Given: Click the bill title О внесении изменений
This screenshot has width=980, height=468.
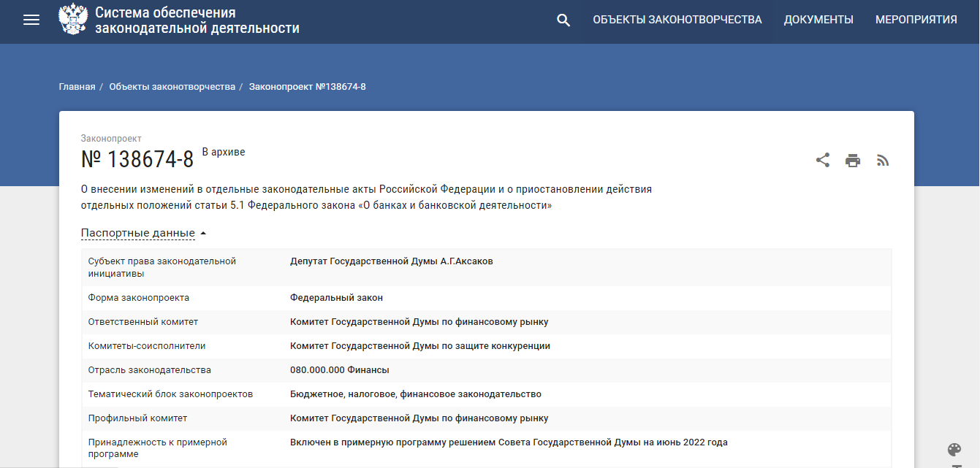Looking at the screenshot, I should [x=366, y=197].
